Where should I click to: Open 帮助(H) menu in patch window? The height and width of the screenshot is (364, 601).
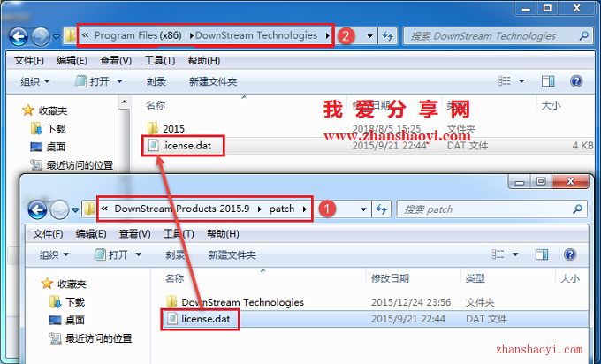[223, 234]
